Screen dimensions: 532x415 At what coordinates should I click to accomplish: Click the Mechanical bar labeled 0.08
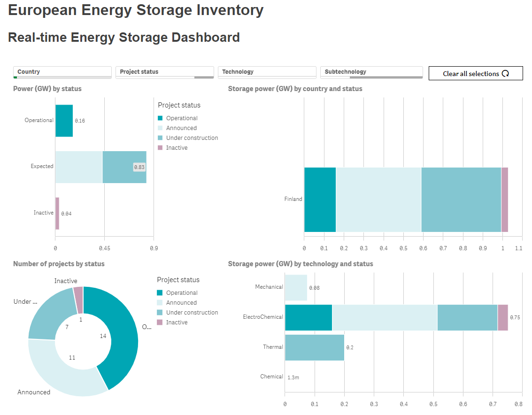[296, 287]
